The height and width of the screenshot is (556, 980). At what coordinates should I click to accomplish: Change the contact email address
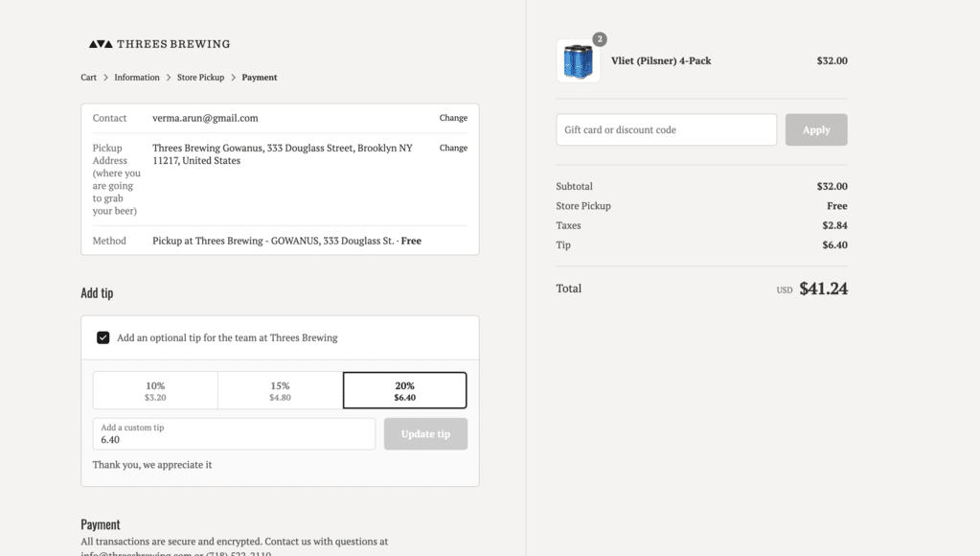(453, 118)
